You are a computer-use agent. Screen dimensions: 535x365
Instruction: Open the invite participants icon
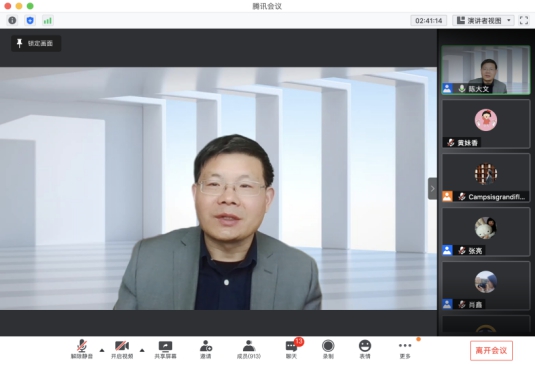click(x=206, y=350)
